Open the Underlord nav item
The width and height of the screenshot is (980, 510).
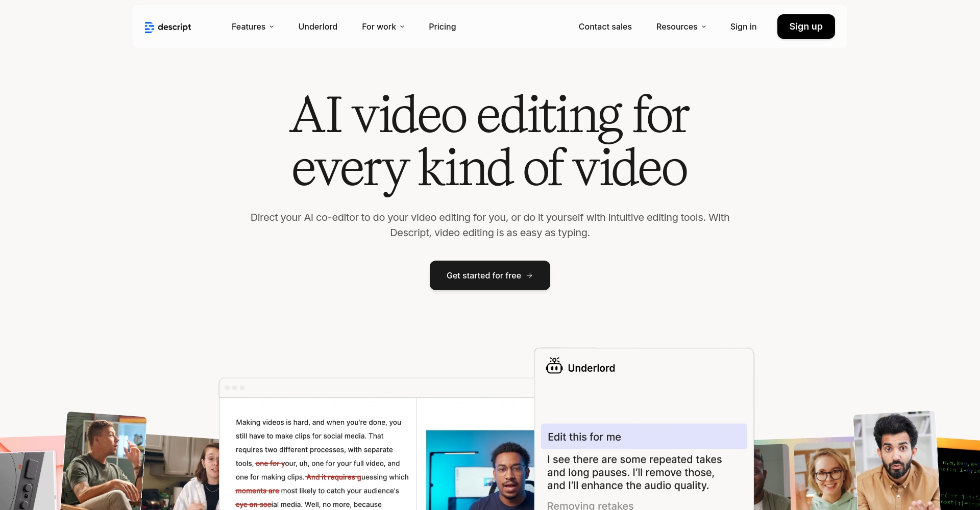click(317, 27)
